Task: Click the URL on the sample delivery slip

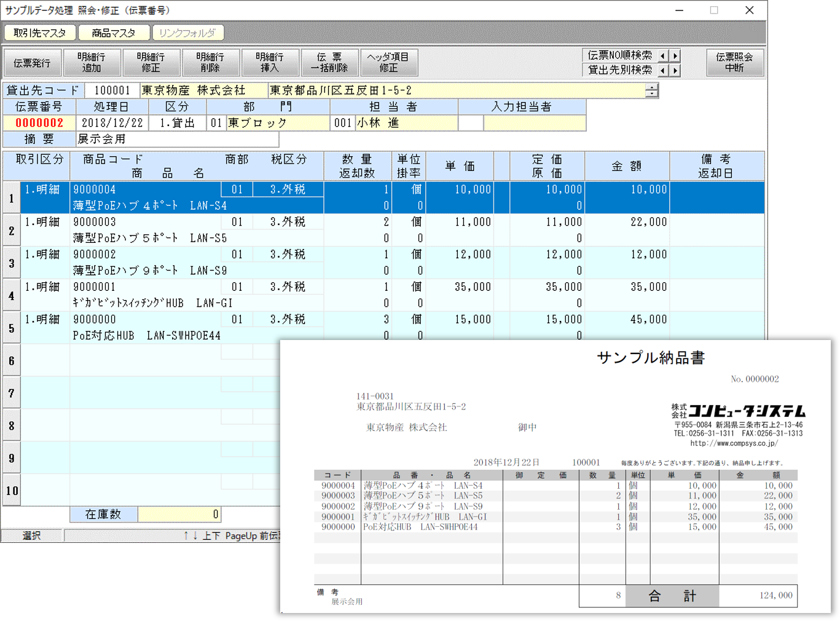Action: tap(734, 443)
